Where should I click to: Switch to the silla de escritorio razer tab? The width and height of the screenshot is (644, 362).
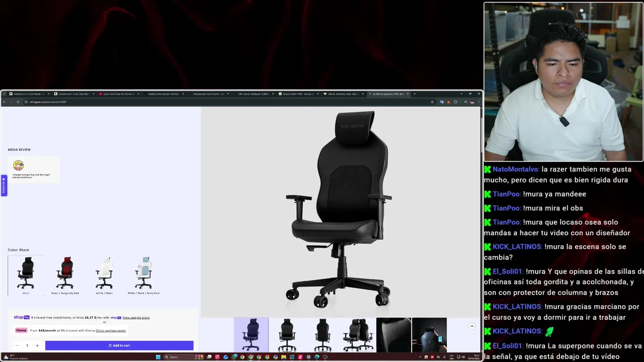click(x=343, y=94)
